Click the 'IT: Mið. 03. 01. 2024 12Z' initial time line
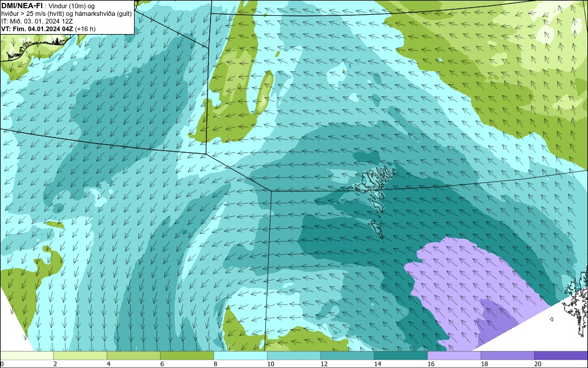Screen dimensions: 588x368 [x=36, y=21]
